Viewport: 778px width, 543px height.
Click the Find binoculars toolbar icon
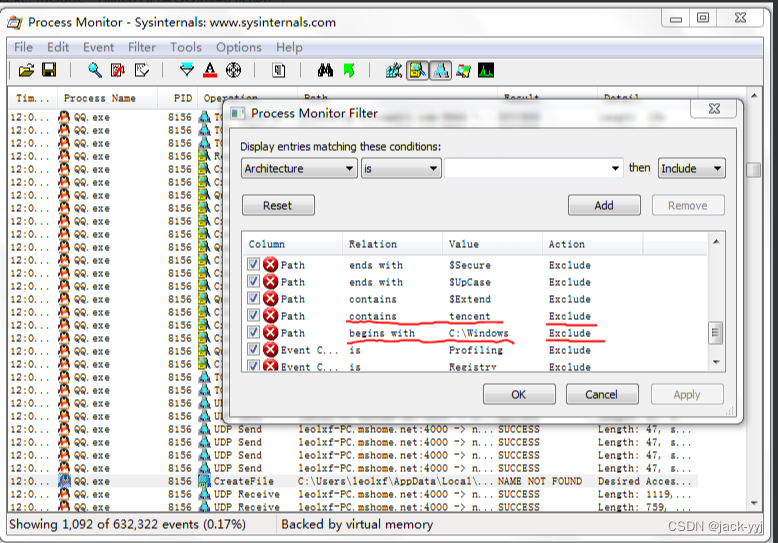pyautogui.click(x=325, y=70)
